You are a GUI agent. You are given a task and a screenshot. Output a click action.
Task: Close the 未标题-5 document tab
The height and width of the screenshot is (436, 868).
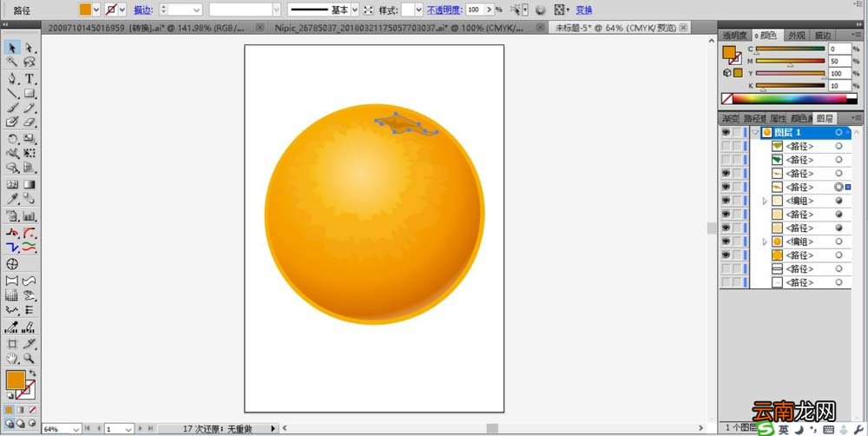[x=684, y=27]
